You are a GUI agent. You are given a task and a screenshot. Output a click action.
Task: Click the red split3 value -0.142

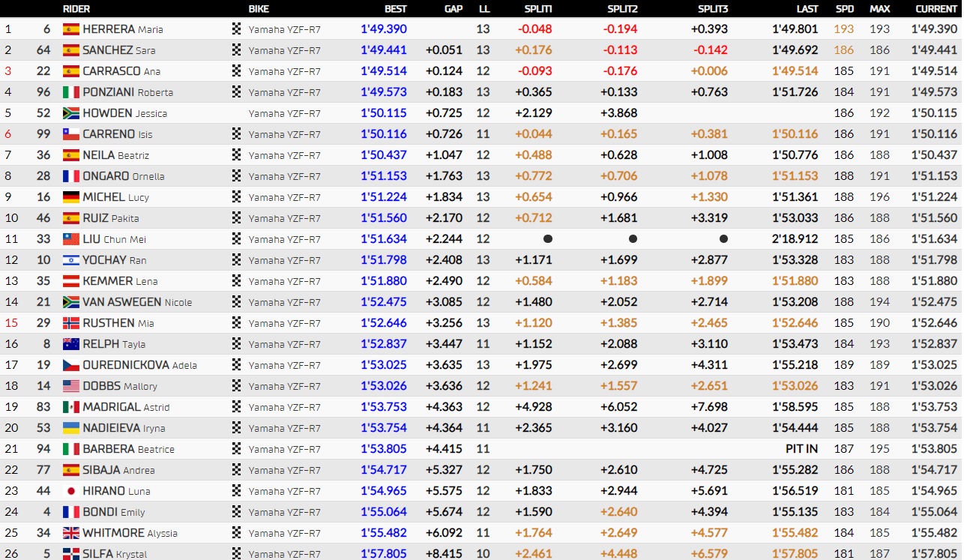click(x=710, y=50)
